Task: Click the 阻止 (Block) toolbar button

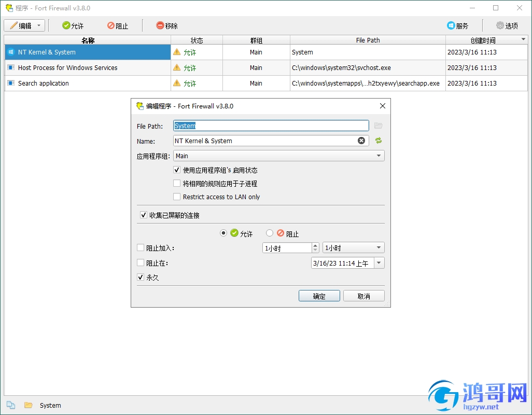Action: [117, 26]
